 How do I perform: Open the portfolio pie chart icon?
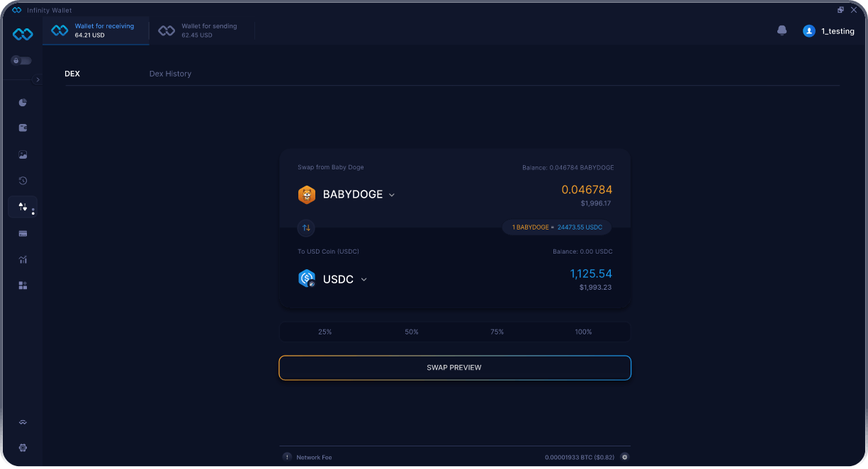tap(23, 103)
